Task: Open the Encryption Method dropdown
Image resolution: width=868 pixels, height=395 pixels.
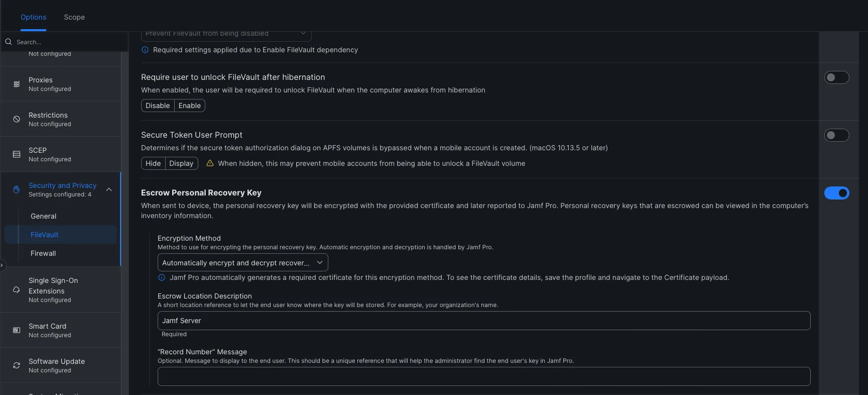Action: [242, 263]
